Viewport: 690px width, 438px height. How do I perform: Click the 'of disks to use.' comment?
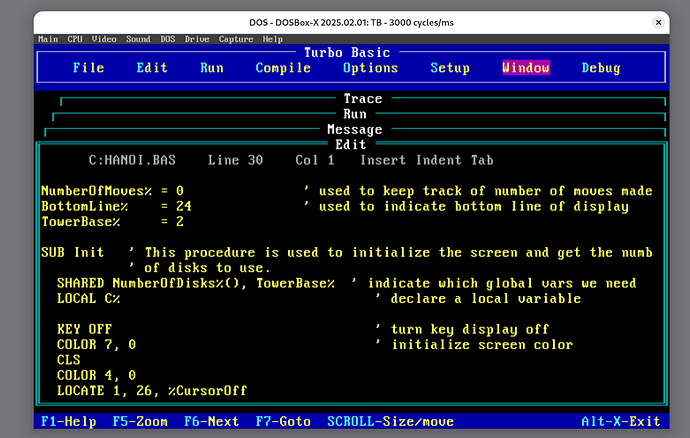199,268
